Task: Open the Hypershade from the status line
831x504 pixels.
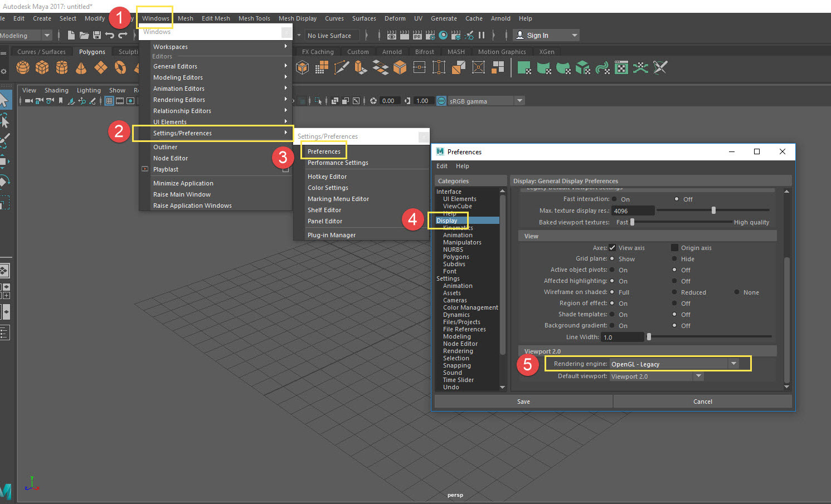Action: coord(443,35)
